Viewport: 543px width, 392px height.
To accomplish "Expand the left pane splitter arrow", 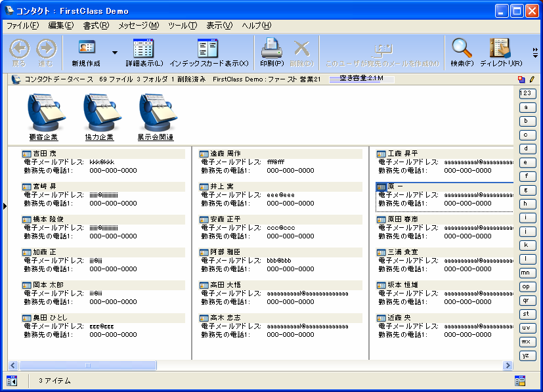I will tap(5, 206).
